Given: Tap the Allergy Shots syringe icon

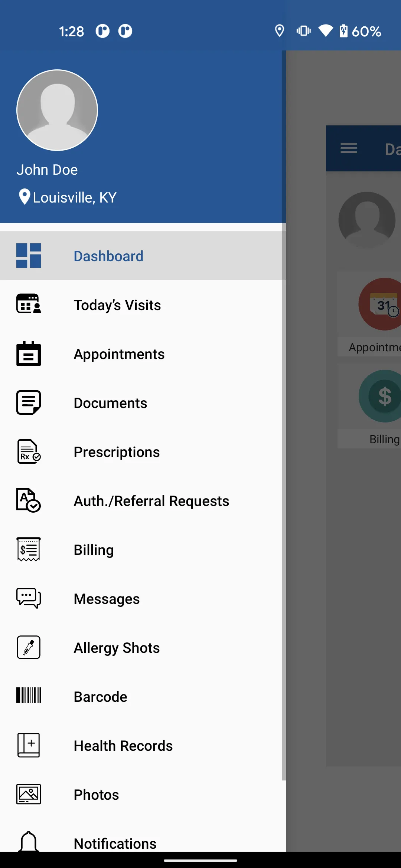Looking at the screenshot, I should (29, 647).
